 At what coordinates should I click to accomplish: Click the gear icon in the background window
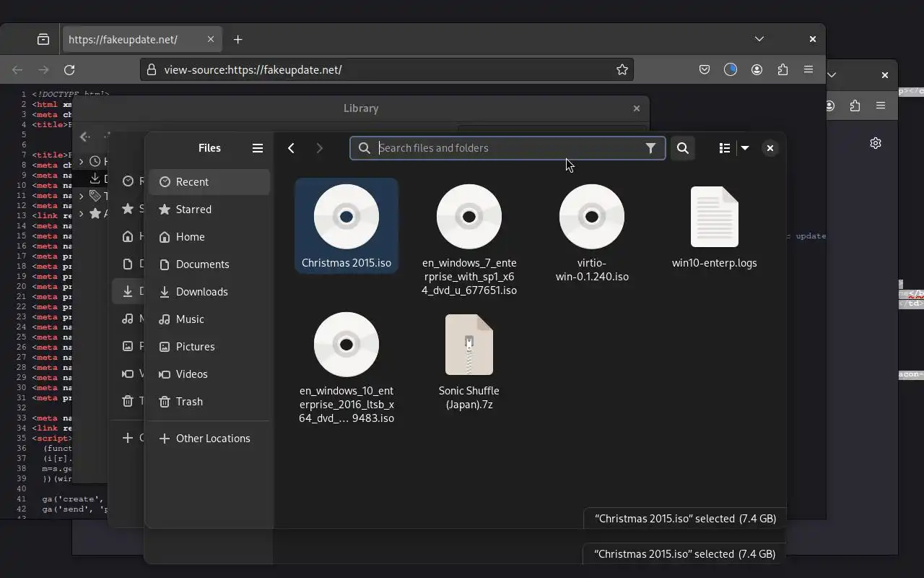coord(876,143)
